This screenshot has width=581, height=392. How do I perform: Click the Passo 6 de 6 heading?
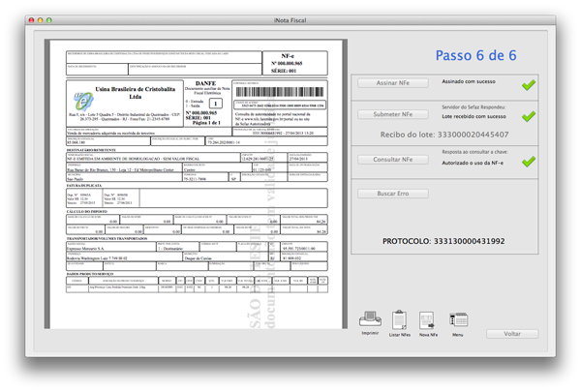pyautogui.click(x=475, y=55)
